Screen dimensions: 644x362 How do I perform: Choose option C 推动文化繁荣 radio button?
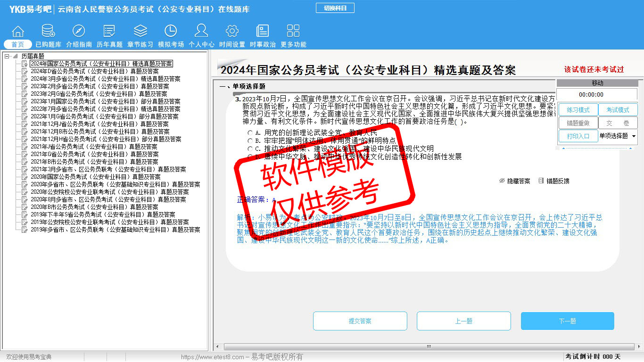point(250,148)
